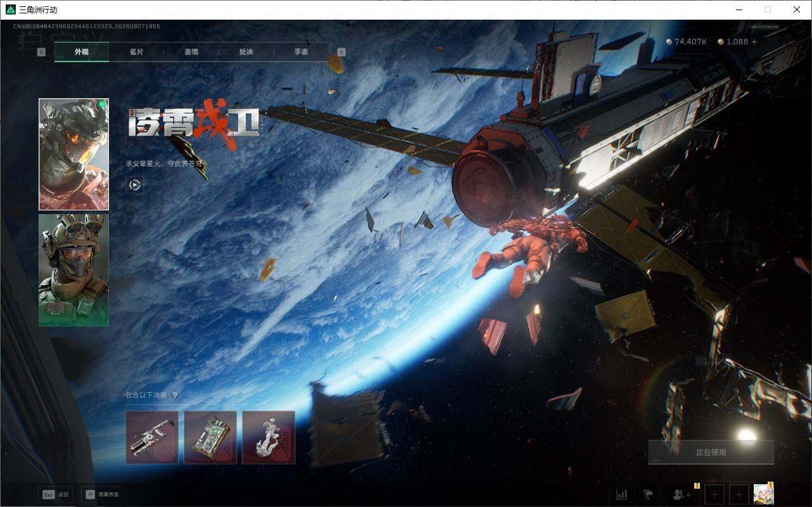
Task: Switch to the 外观 tab
Action: [x=82, y=52]
